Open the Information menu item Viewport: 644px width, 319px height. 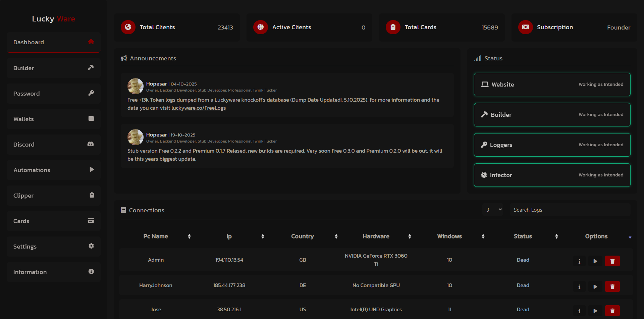54,272
